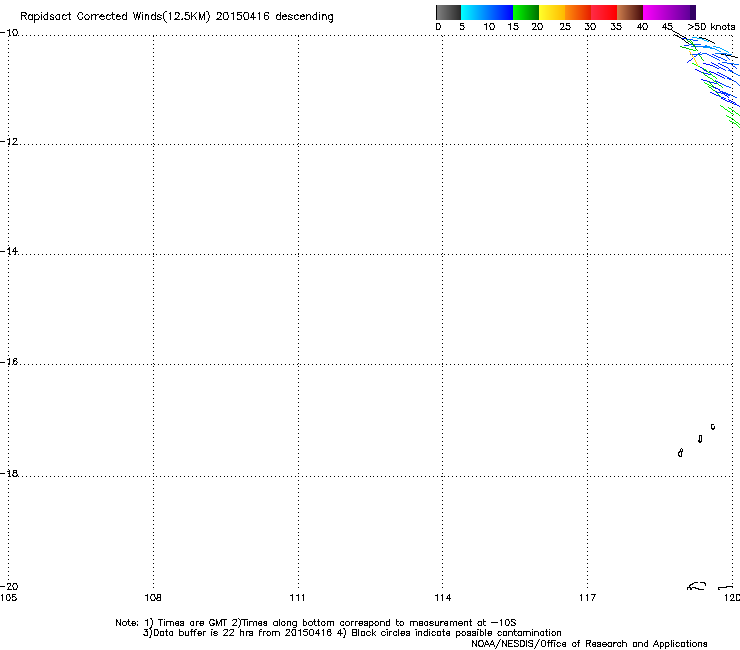
Task: Click the gray 0-5 knots color segment
Action: (x=448, y=12)
